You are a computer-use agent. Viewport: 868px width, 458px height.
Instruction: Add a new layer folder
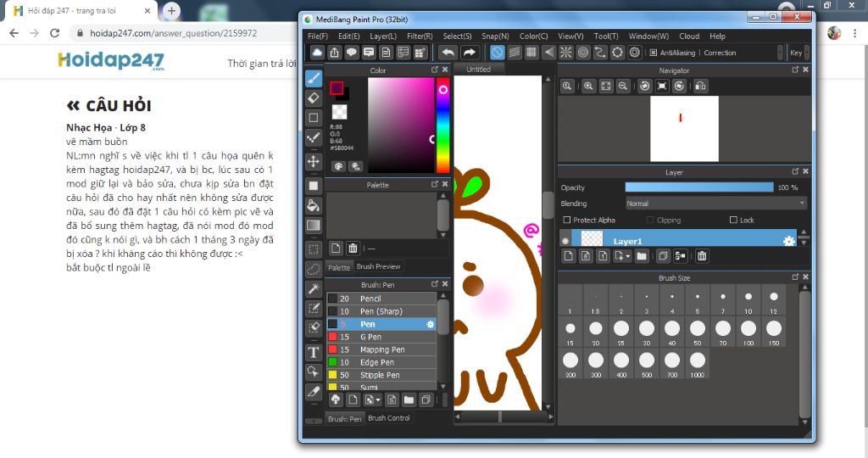click(641, 256)
